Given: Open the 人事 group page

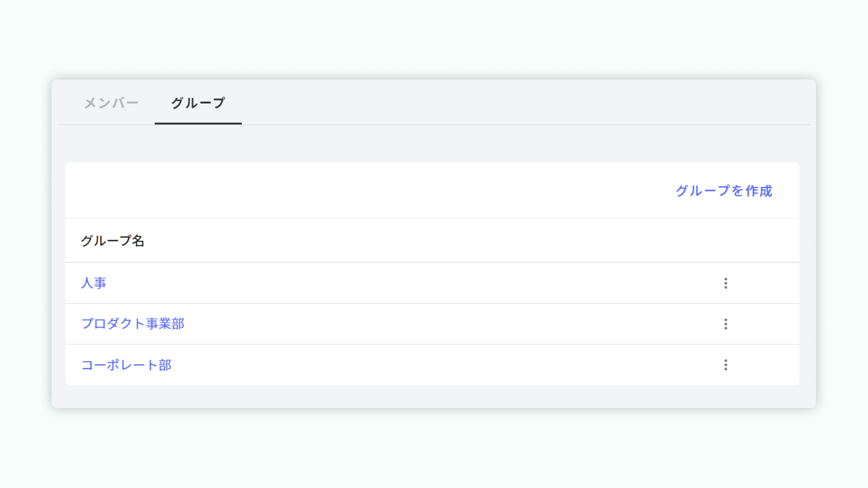Looking at the screenshot, I should click(x=94, y=283).
